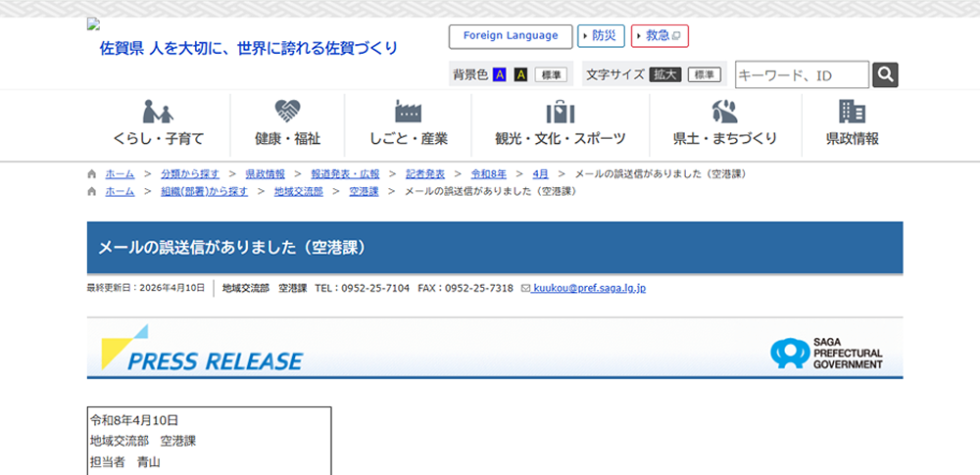
Task: Click the home icon in first breadcrumb
Action: coord(92,173)
